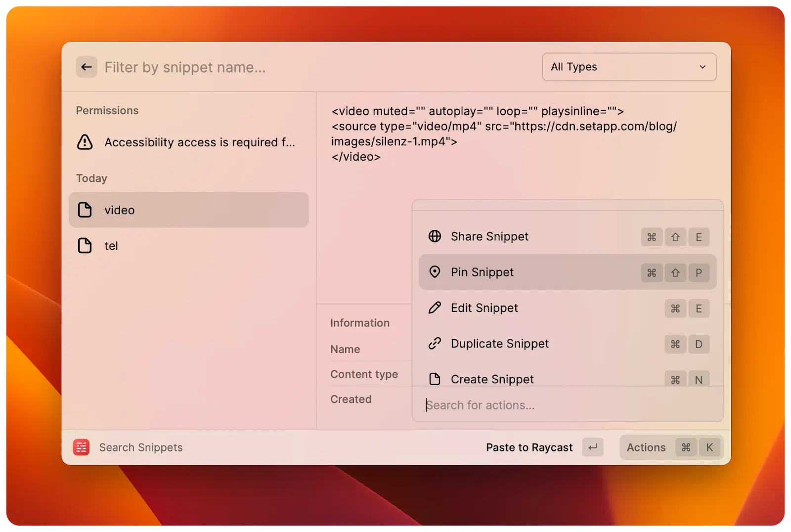Click the P shortcut key on Pin Snippet
The width and height of the screenshot is (791, 532).
[699, 273]
